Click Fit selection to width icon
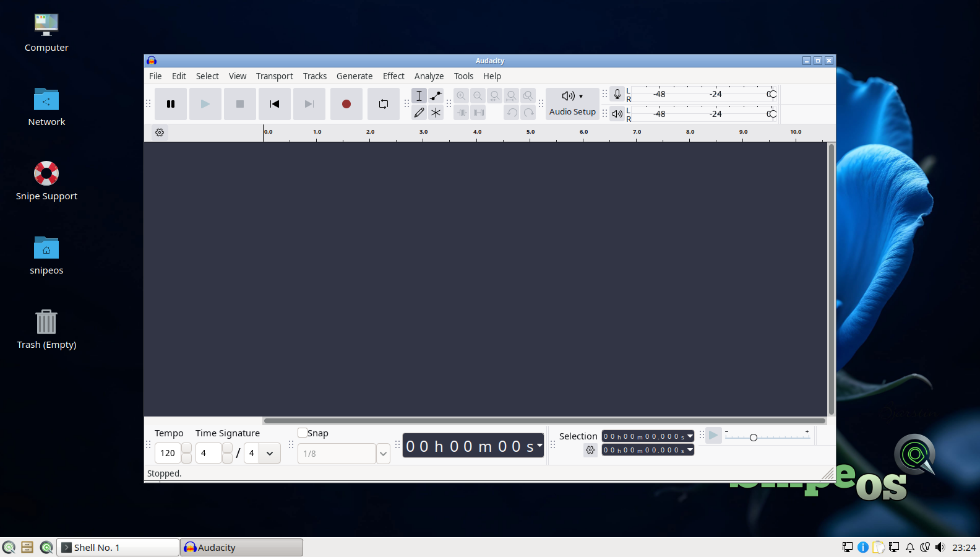Screen dimensions: 980x557 tap(495, 96)
